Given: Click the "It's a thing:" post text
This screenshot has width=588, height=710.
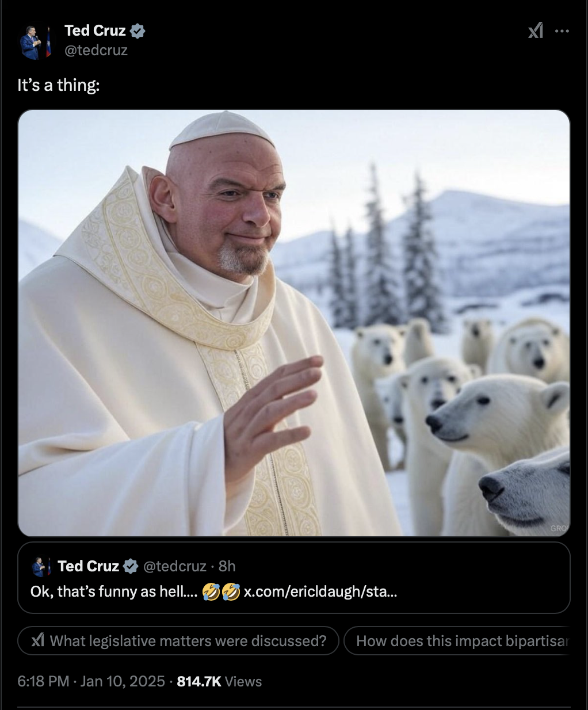Looking at the screenshot, I should (x=59, y=85).
